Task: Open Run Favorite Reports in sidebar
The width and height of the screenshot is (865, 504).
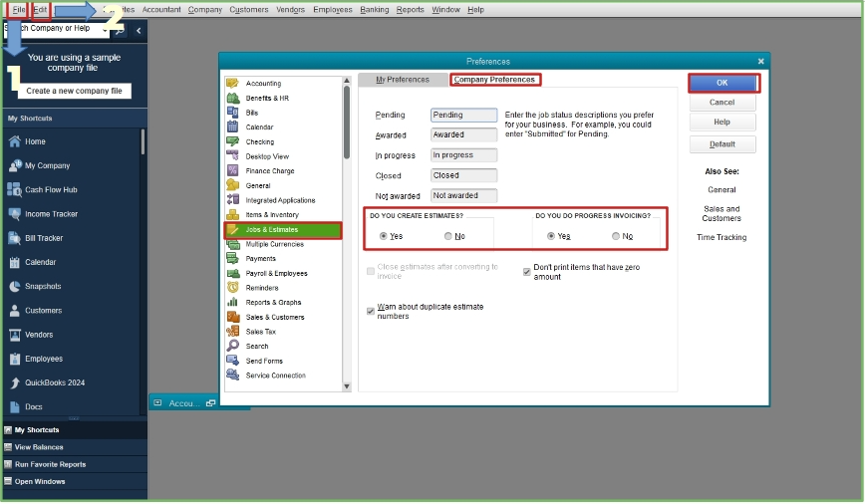Action: [50, 464]
